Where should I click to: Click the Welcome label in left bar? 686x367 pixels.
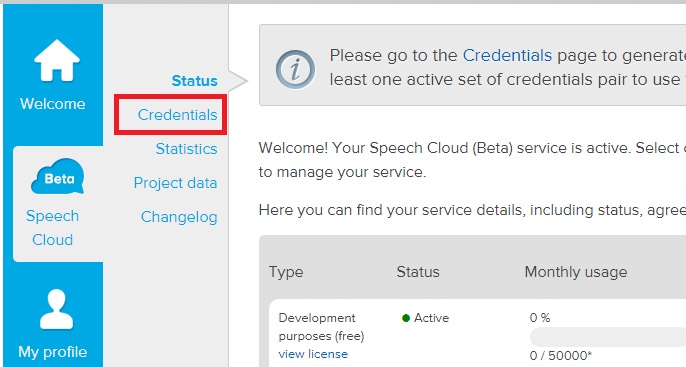(x=52, y=104)
